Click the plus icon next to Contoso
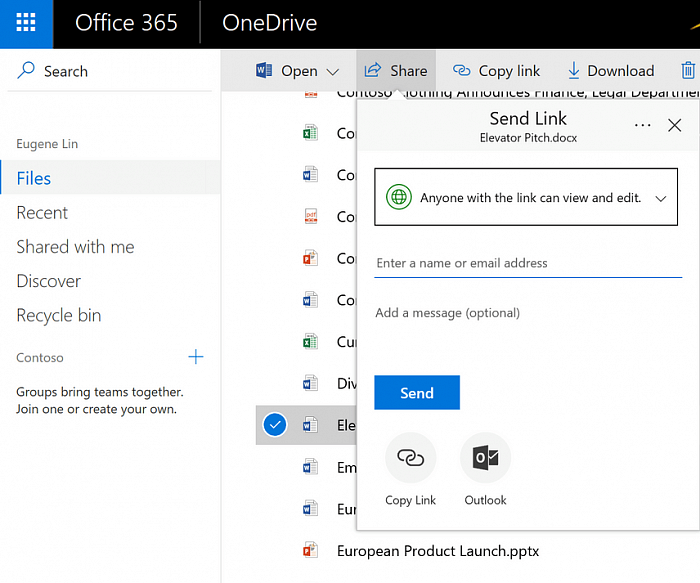Viewport: 700px width, 583px height. (x=196, y=357)
